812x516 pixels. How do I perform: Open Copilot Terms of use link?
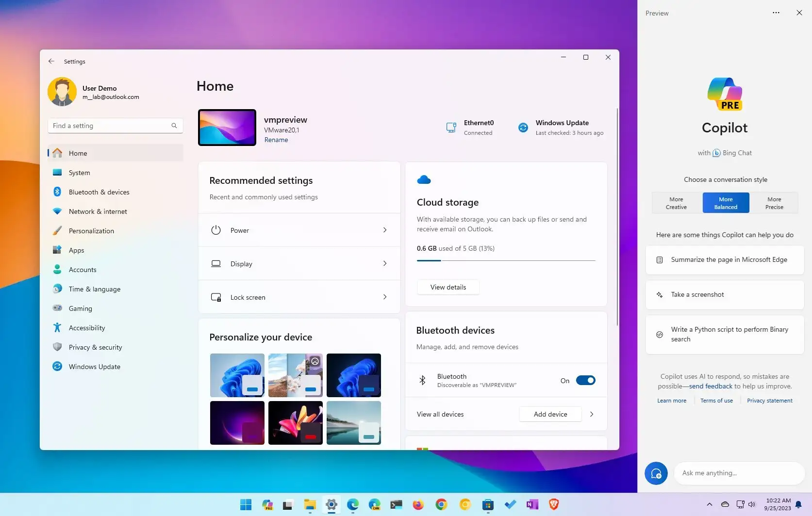(716, 401)
